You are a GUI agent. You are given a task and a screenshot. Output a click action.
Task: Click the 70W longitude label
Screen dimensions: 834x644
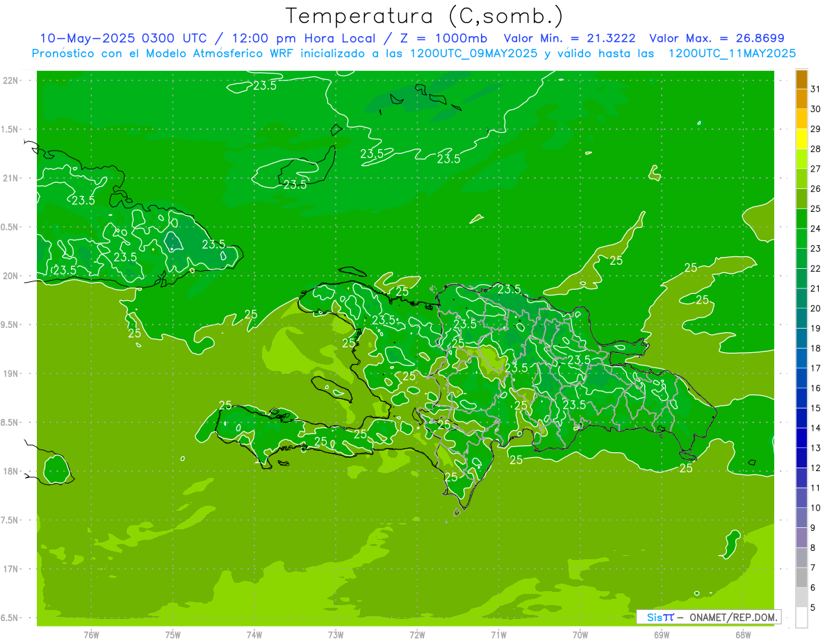tap(580, 634)
